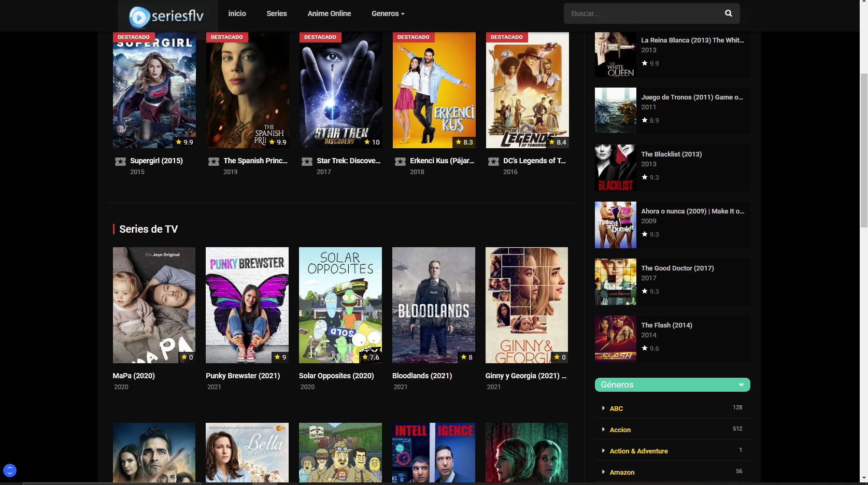This screenshot has width=868, height=485.
Task: Click the ticket icon beside Supergirl (2015)
Action: point(120,162)
